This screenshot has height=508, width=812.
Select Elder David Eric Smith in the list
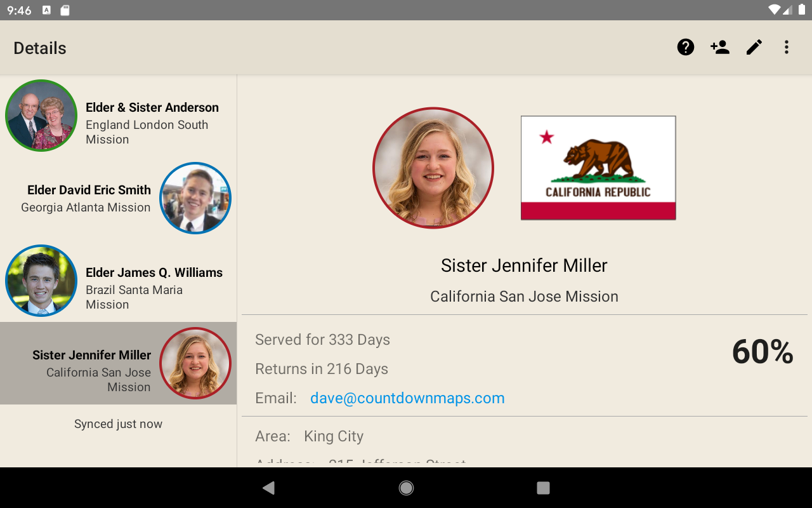click(x=119, y=198)
